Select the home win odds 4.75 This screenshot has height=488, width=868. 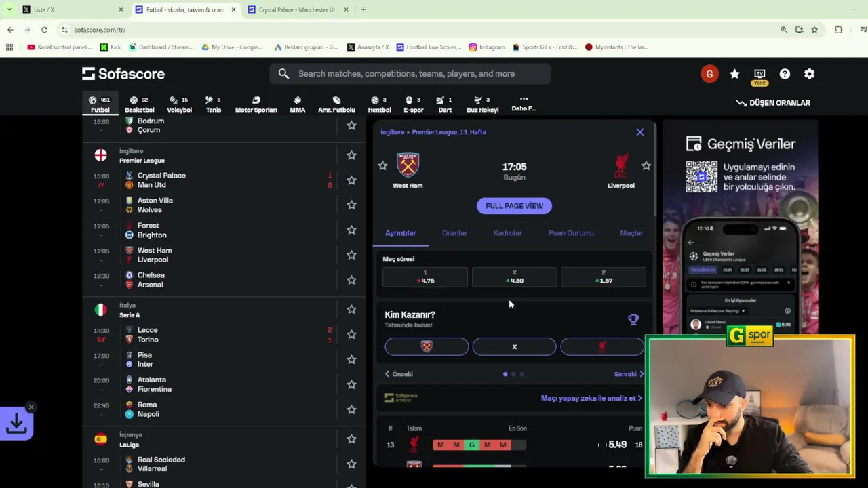pyautogui.click(x=425, y=277)
